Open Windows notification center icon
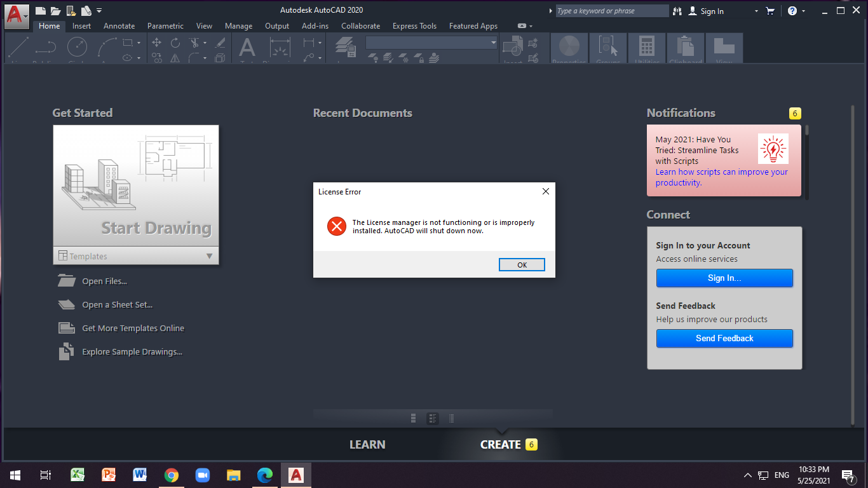The height and width of the screenshot is (488, 868). tap(848, 475)
